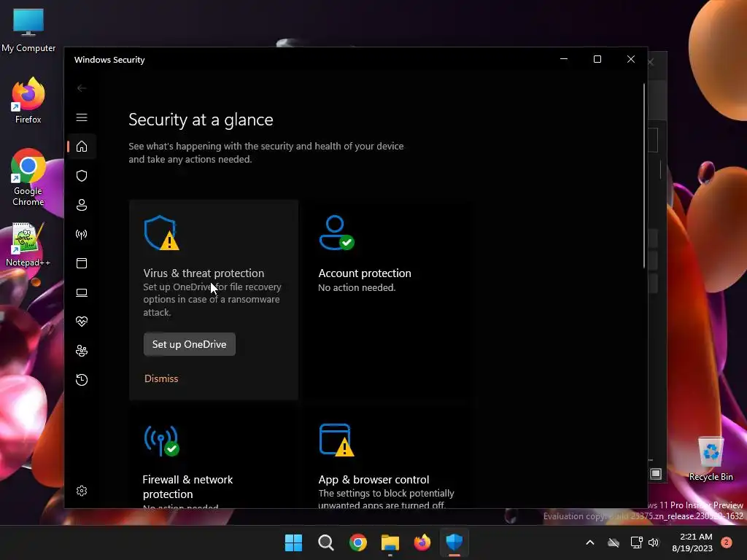Viewport: 747px width, 560px height.
Task: Click Windows Security taskbar icon
Action: [454, 542]
